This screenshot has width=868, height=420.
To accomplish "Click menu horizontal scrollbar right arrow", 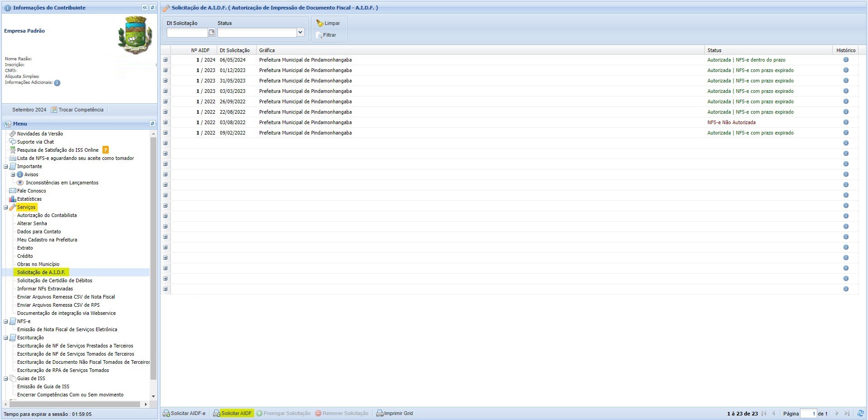I will coord(145,404).
